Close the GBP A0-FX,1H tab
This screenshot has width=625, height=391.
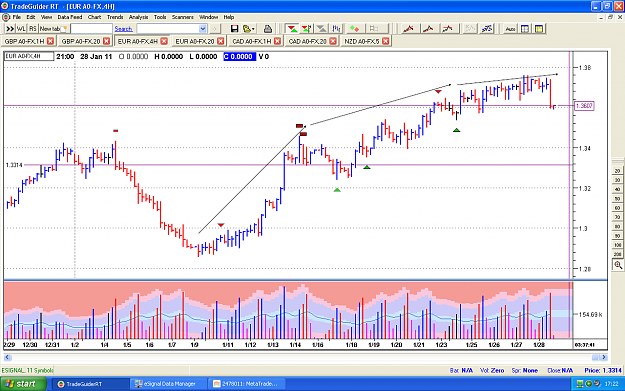pos(50,41)
